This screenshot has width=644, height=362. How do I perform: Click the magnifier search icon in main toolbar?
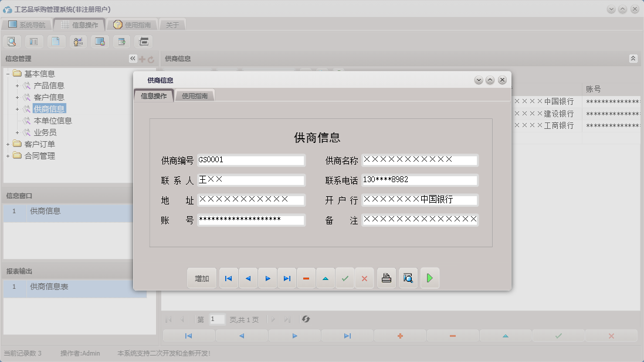(12, 42)
